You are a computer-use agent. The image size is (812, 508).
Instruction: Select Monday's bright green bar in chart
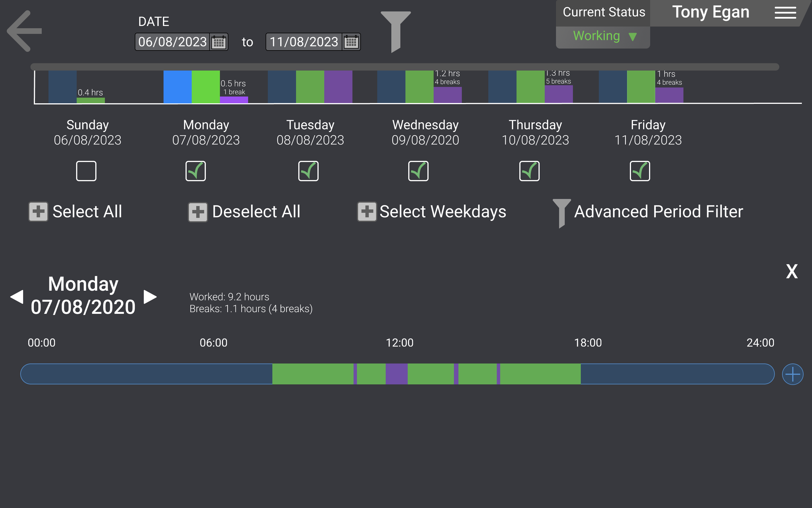(206, 87)
